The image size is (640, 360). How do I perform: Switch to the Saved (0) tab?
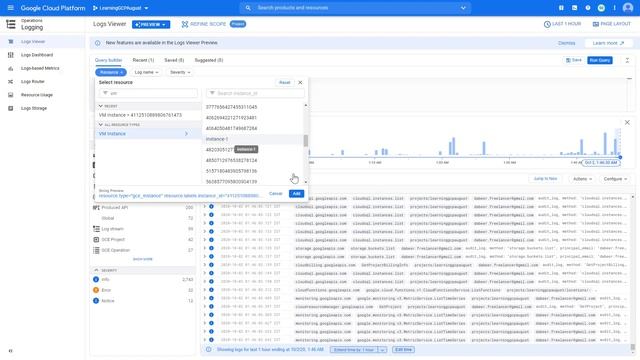coord(174,60)
